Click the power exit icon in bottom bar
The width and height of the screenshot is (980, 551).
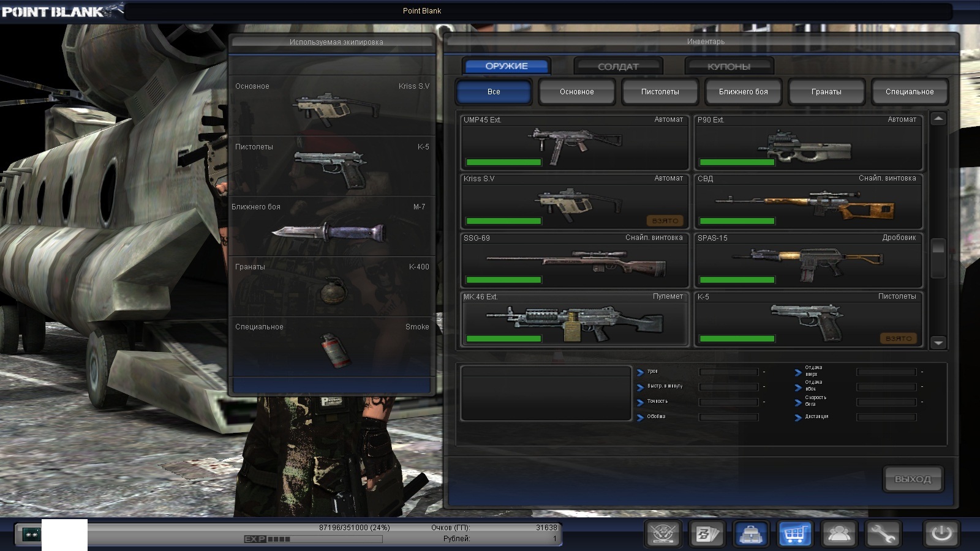point(941,534)
